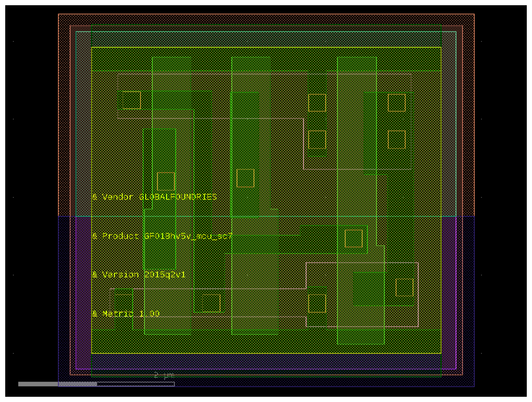Pick the "& Version 2015q2v1" label

(139, 275)
